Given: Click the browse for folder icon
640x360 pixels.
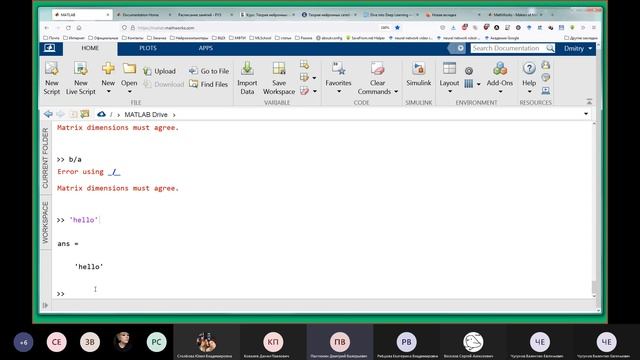Looking at the screenshot, I should [x=85, y=114].
